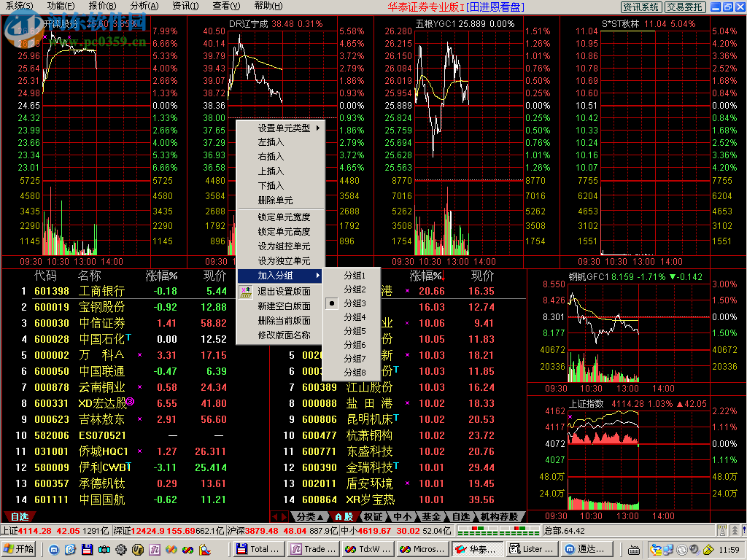
Task: Select 分组7 option
Action: coord(352,359)
